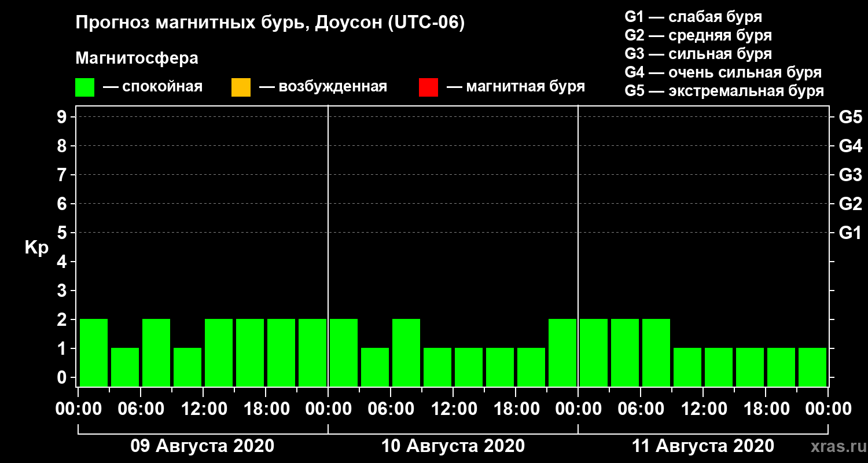The height and width of the screenshot is (463, 868).
Task: Click the 'G5 — экстремальная буря' legend line
Action: [724, 91]
